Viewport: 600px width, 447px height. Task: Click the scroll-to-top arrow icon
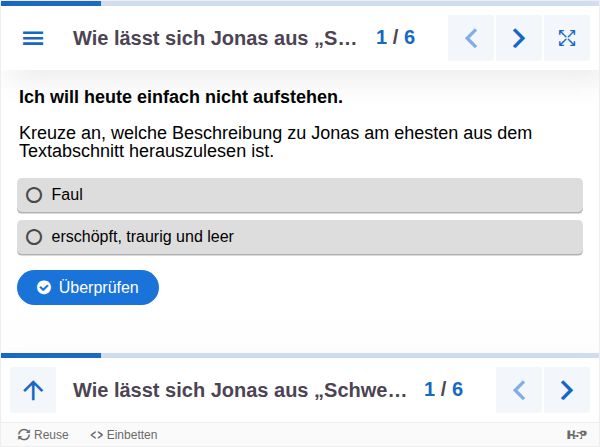pyautogui.click(x=33, y=390)
